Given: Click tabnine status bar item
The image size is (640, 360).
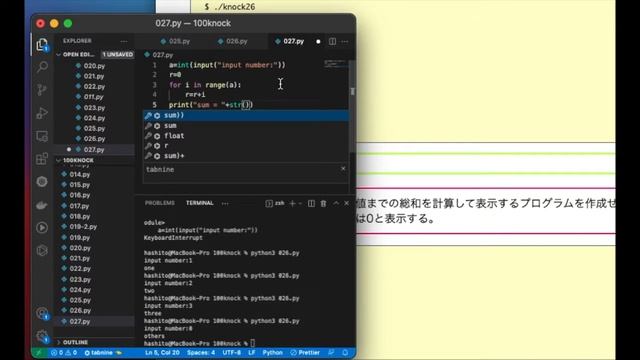Looking at the screenshot, I should (x=103, y=353).
